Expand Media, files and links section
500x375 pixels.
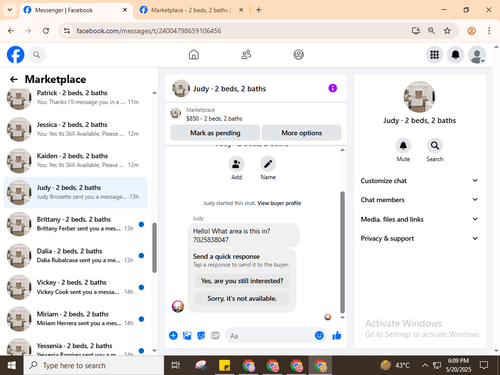419,219
